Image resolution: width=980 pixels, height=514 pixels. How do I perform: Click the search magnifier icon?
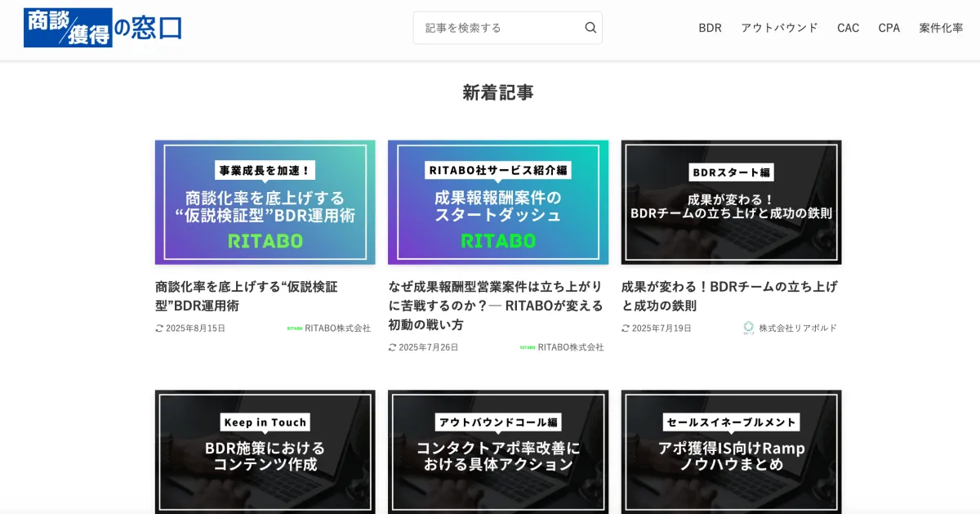click(590, 28)
